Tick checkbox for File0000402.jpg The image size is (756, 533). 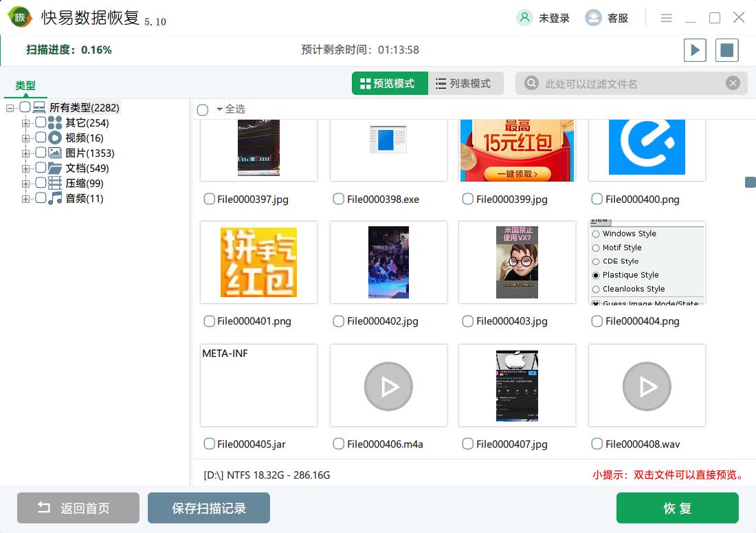tap(338, 320)
